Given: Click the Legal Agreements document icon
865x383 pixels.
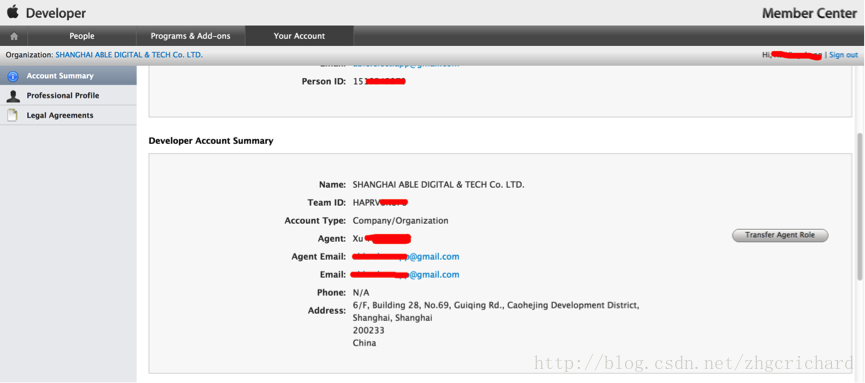Looking at the screenshot, I should coord(13,115).
